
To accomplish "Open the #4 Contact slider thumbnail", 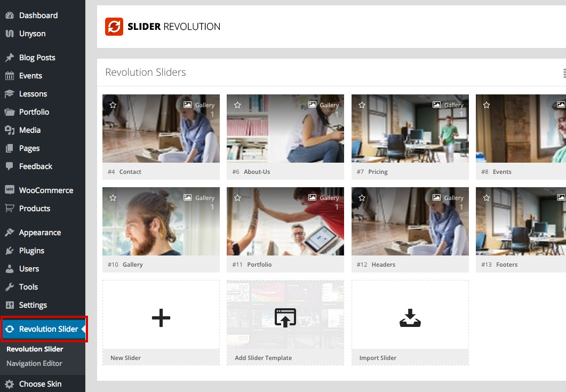I will (161, 129).
